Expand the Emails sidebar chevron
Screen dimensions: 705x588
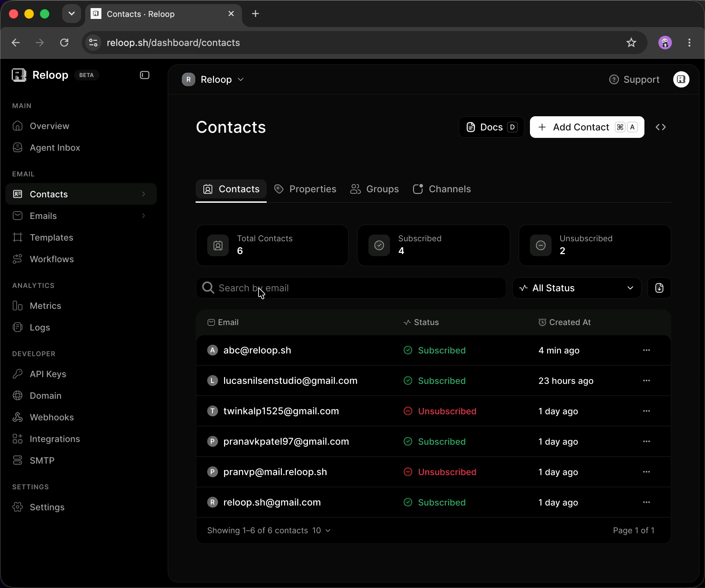pos(144,216)
